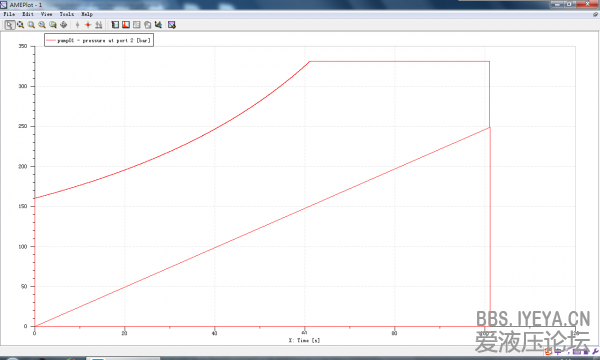Click the 3D colorful surface plot icon
This screenshot has width=600, height=360.
158,25
